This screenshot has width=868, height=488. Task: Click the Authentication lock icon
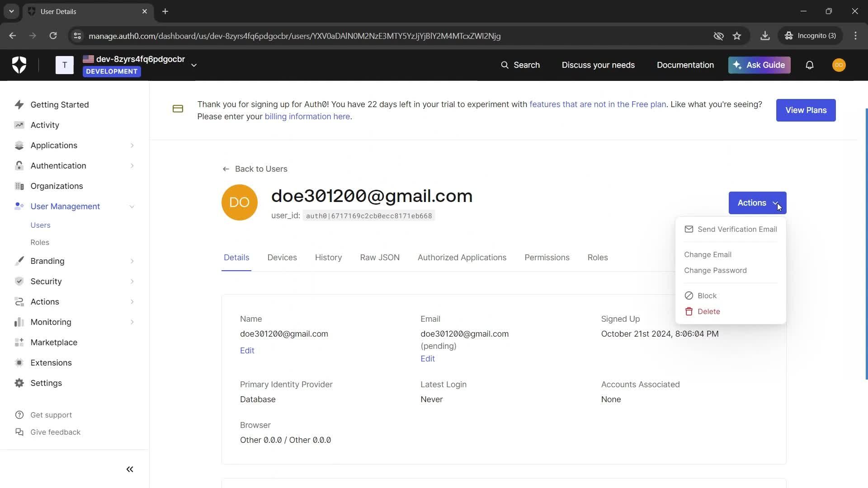click(x=19, y=166)
